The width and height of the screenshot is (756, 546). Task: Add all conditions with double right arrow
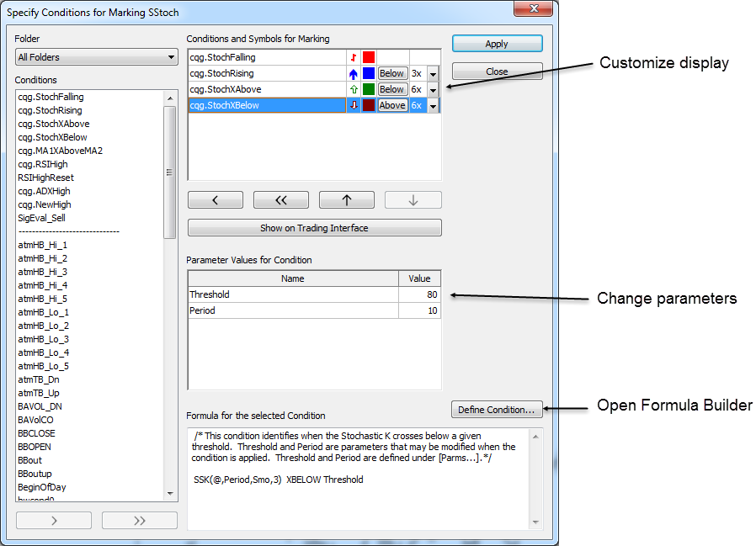pos(139,521)
